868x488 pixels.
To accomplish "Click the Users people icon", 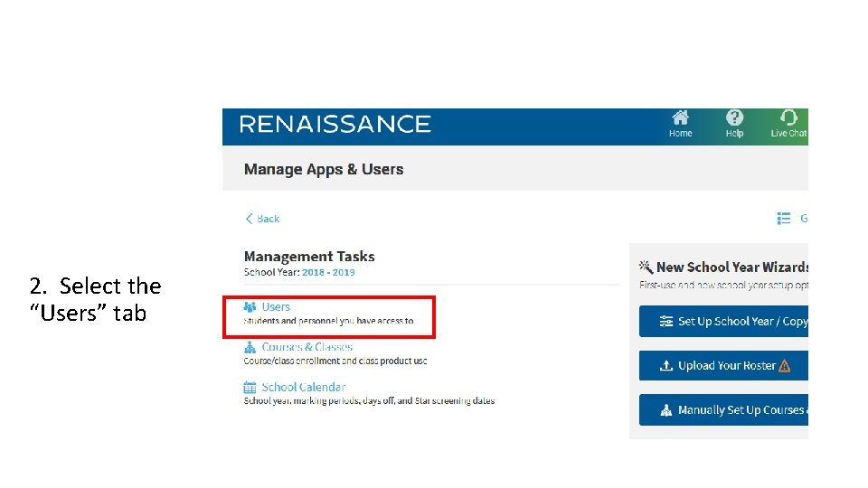I will coord(250,307).
